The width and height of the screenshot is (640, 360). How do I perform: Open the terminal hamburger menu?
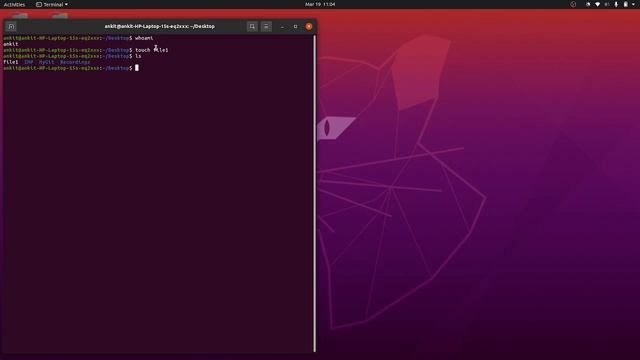(x=266, y=27)
